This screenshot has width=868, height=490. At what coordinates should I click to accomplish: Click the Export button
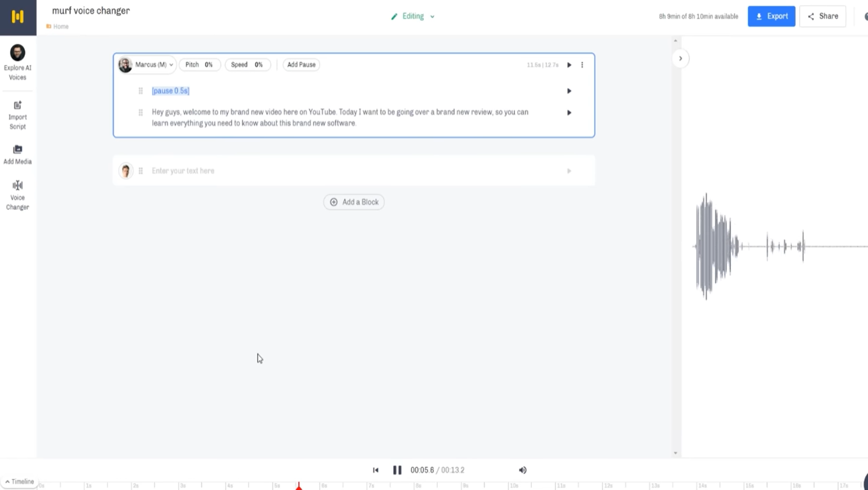771,17
